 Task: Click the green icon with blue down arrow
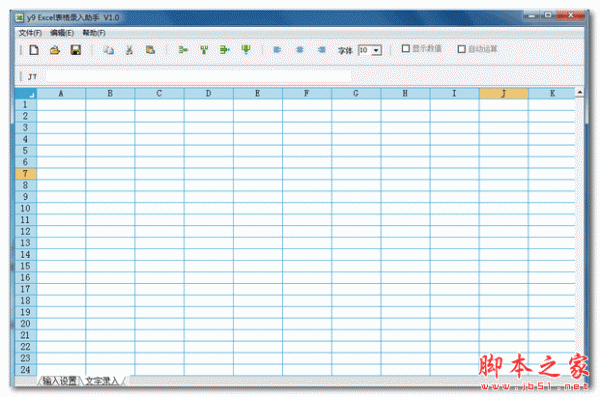[x=246, y=49]
